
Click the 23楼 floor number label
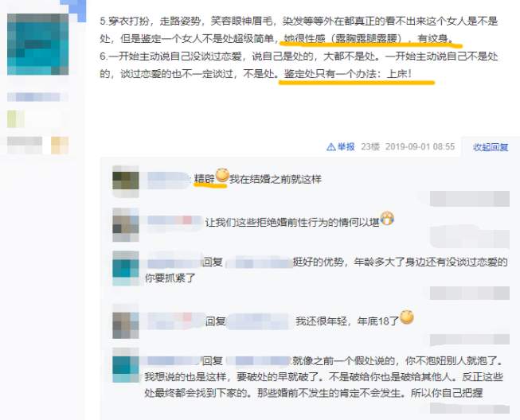[x=370, y=146]
